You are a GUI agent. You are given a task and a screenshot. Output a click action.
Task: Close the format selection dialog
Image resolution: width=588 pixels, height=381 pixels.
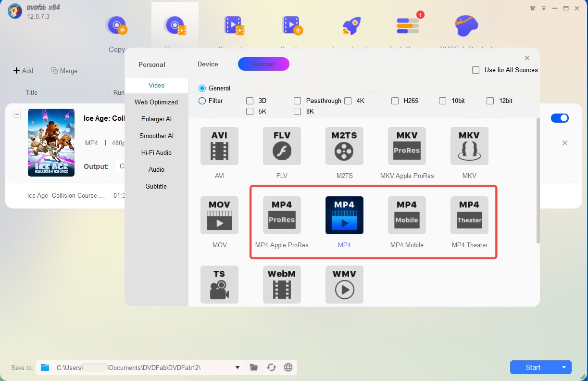[527, 58]
